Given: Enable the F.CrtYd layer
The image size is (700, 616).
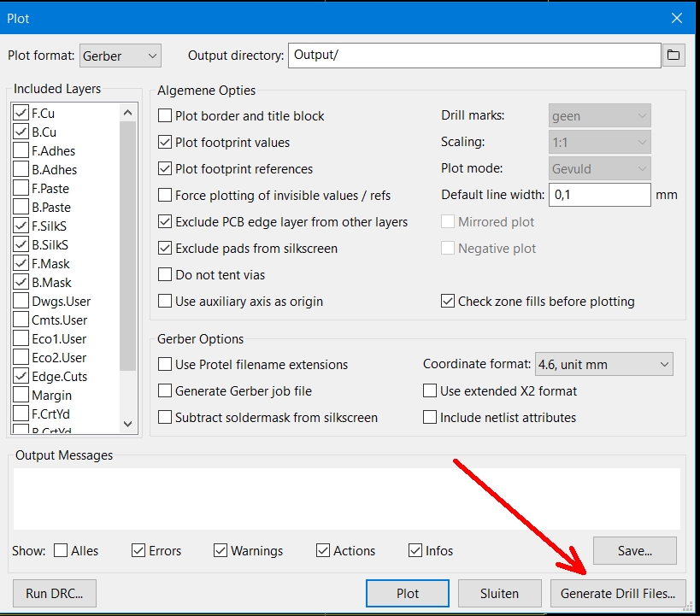Looking at the screenshot, I should (x=21, y=414).
